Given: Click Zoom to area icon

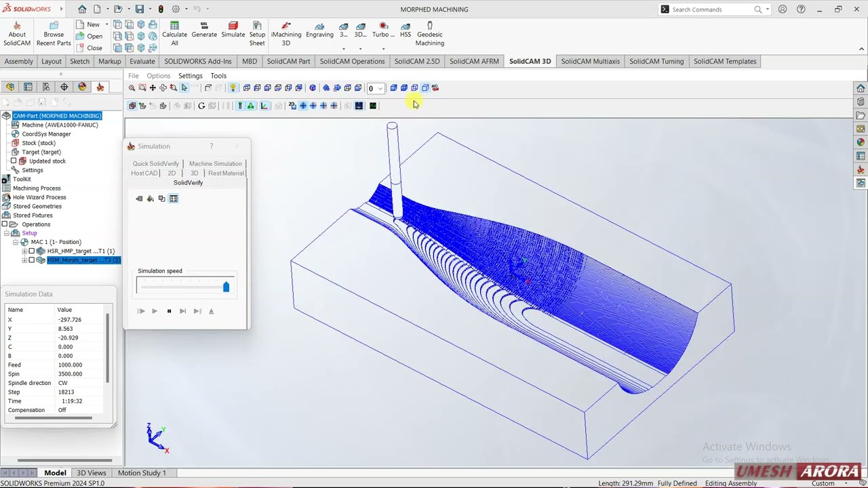Looking at the screenshot, I should point(142,88).
